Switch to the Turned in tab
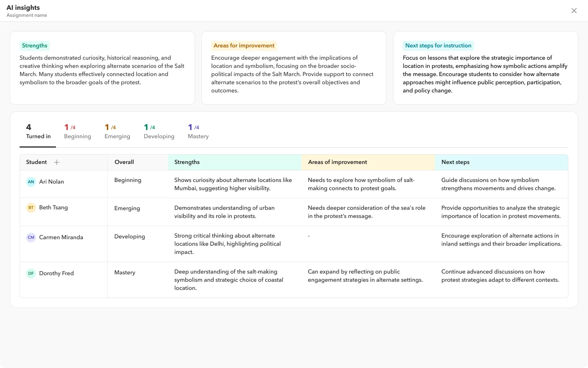The width and height of the screenshot is (588, 368). tap(38, 132)
